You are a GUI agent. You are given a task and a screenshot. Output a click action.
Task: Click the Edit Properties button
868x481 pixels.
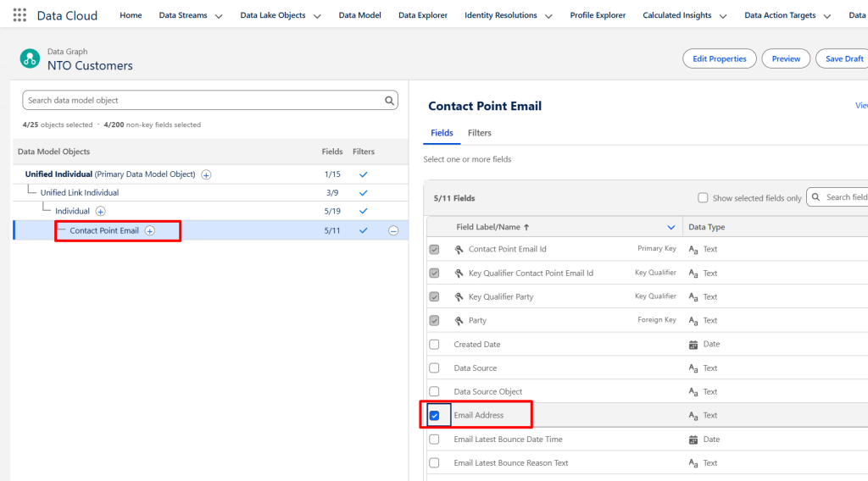[719, 58]
